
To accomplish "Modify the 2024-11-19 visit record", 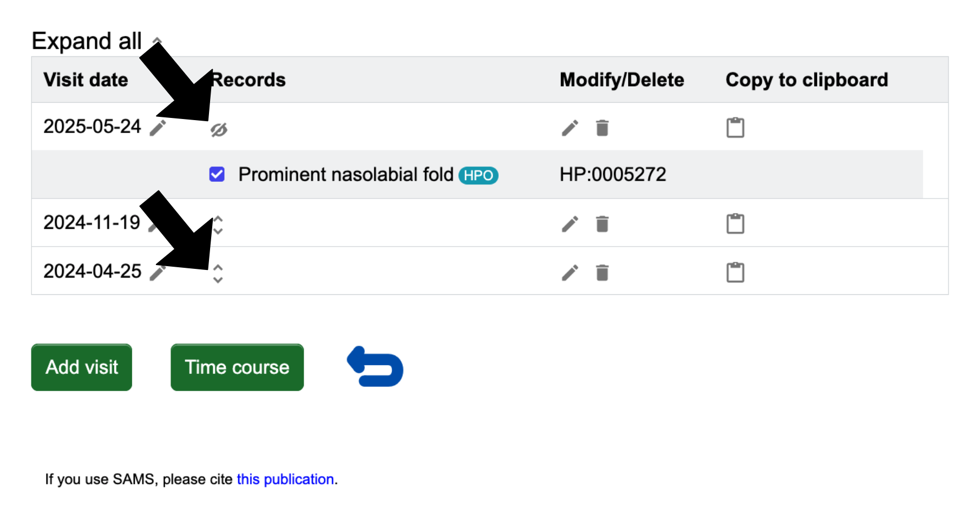I will point(570,224).
